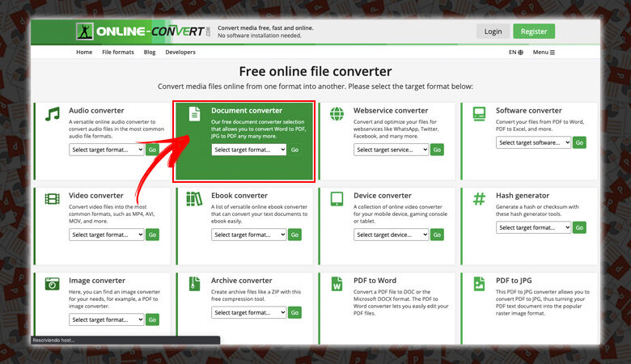The width and height of the screenshot is (631, 364).
Task: Open Document converter target format dropdown
Action: (x=248, y=150)
